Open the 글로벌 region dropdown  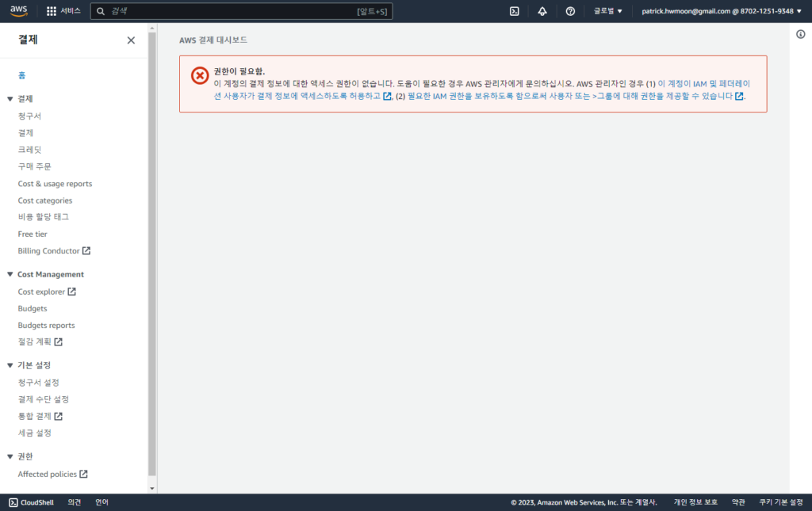[608, 11]
